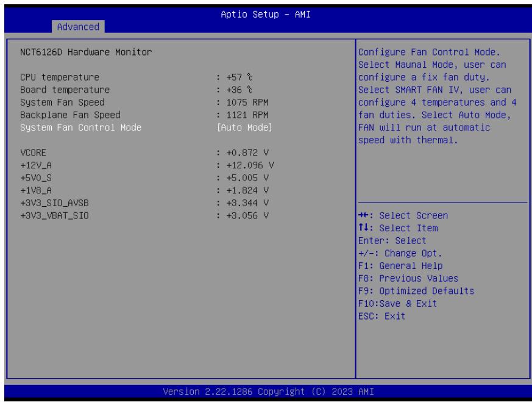Click the CPU temperature row
532x402 pixels.
136,77
